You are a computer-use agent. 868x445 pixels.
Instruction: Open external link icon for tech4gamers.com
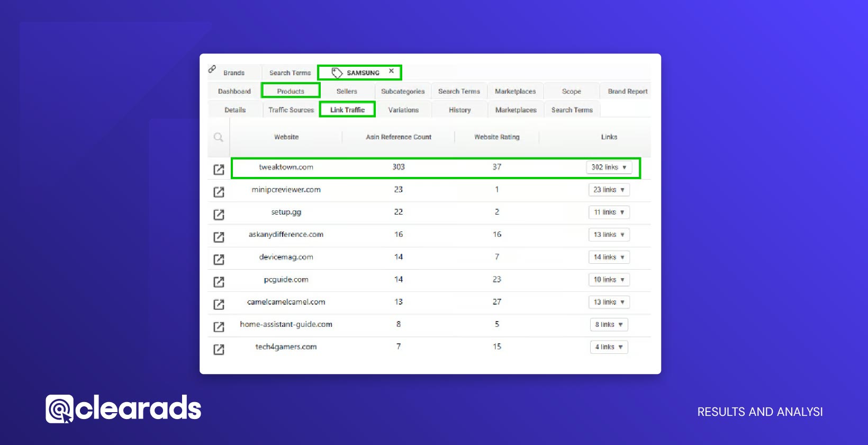219,349
